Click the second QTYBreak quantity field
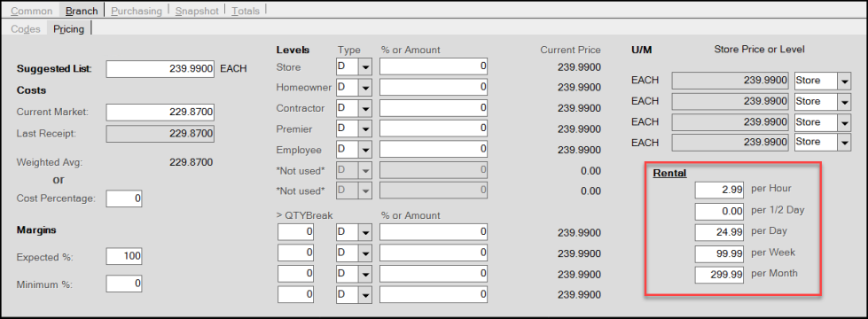The width and height of the screenshot is (868, 319). click(295, 253)
